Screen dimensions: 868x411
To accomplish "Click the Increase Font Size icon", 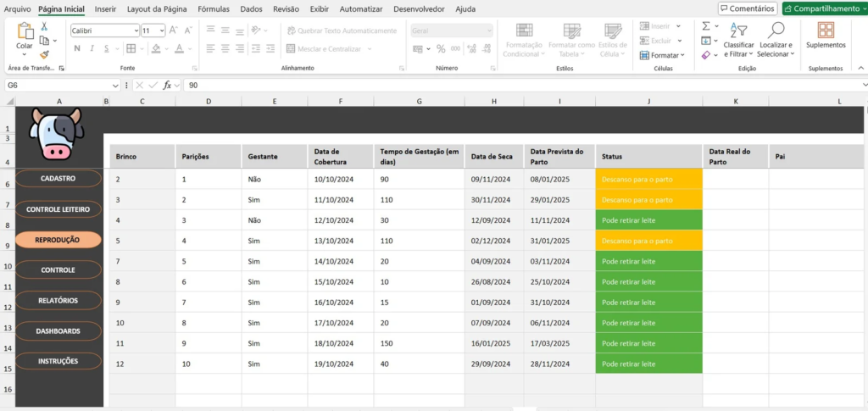I will [174, 30].
